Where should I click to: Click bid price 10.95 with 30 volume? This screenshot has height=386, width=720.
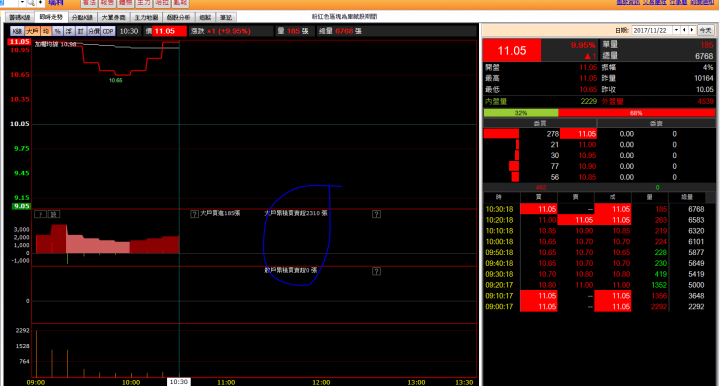click(x=587, y=156)
